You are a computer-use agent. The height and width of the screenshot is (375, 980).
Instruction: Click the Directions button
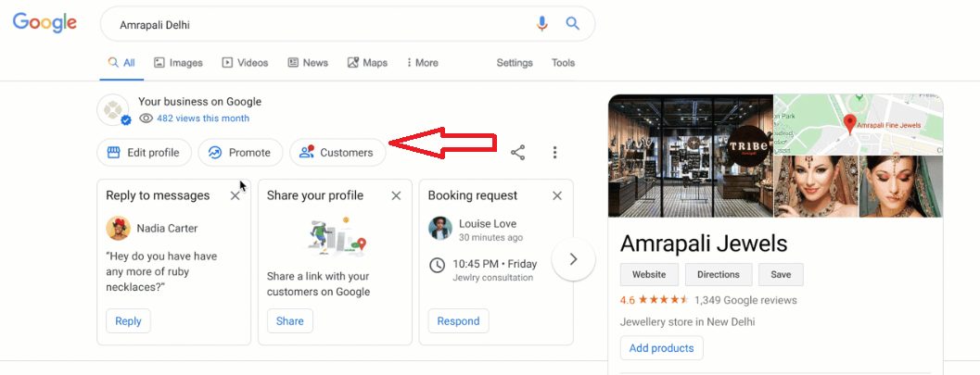[x=719, y=275]
